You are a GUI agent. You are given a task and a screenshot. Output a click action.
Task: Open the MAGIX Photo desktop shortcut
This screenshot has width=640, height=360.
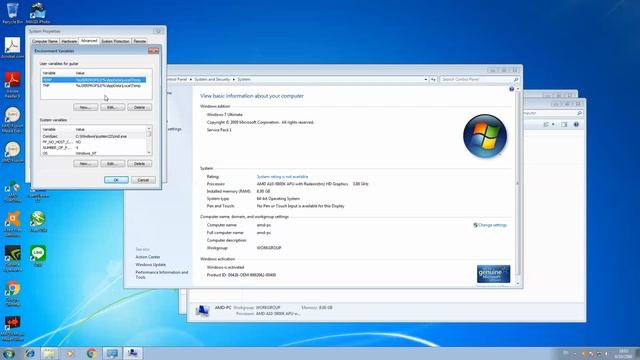[x=38, y=12]
